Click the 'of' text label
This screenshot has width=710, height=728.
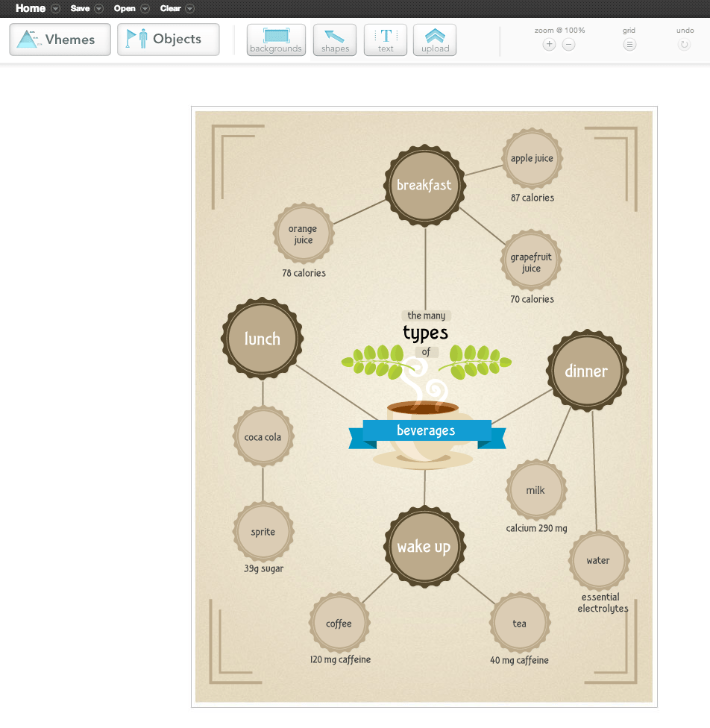pos(427,352)
